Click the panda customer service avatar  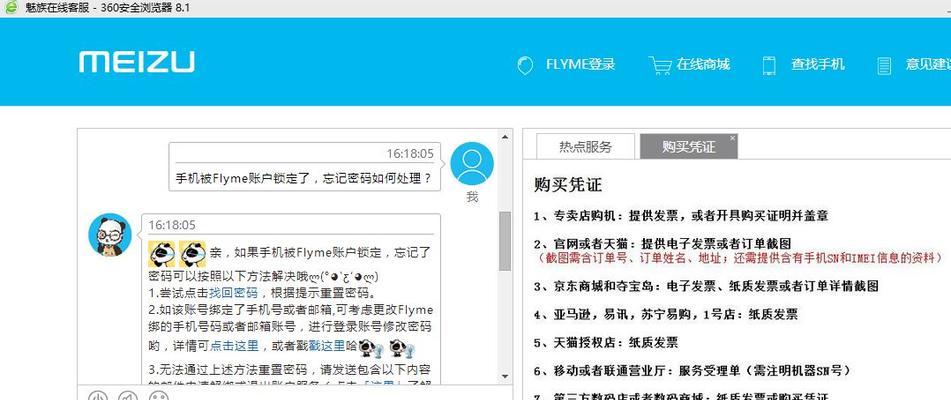pyautogui.click(x=110, y=235)
